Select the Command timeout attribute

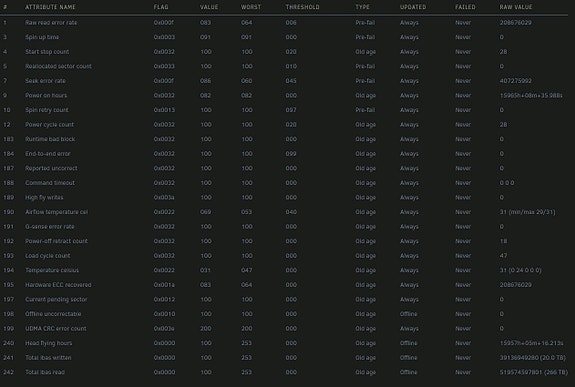[x=50, y=183]
